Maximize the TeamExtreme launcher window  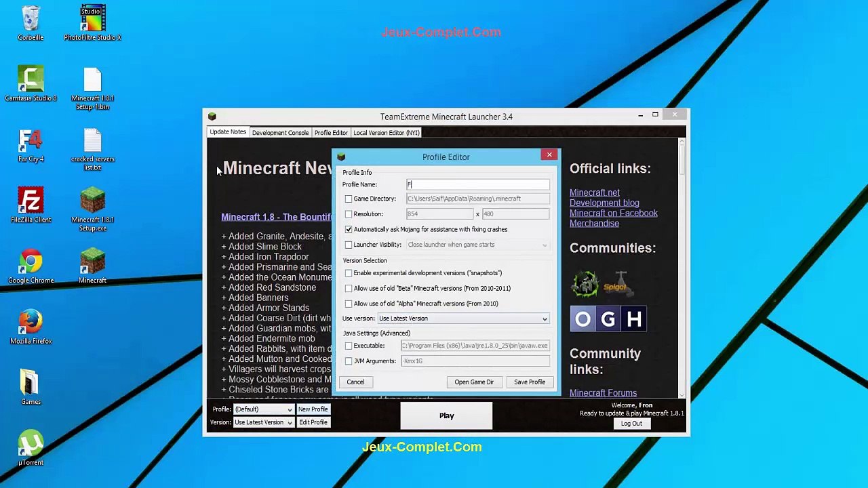(x=655, y=115)
